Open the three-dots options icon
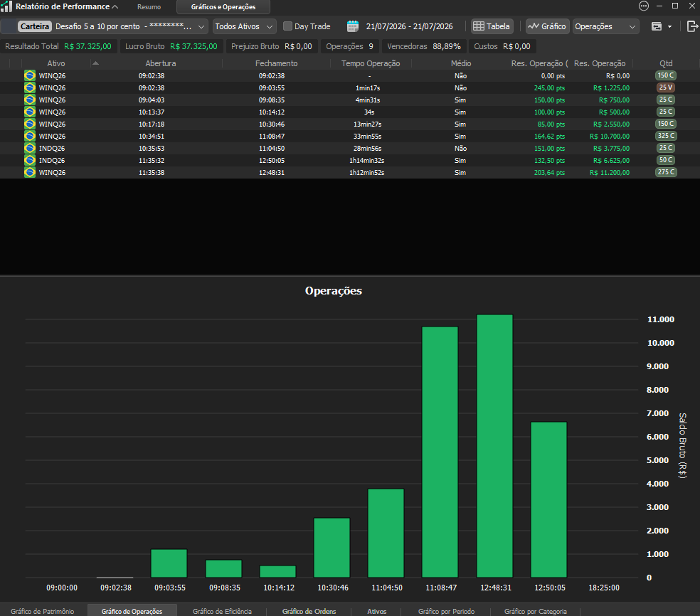This screenshot has width=700, height=616. [643, 6]
